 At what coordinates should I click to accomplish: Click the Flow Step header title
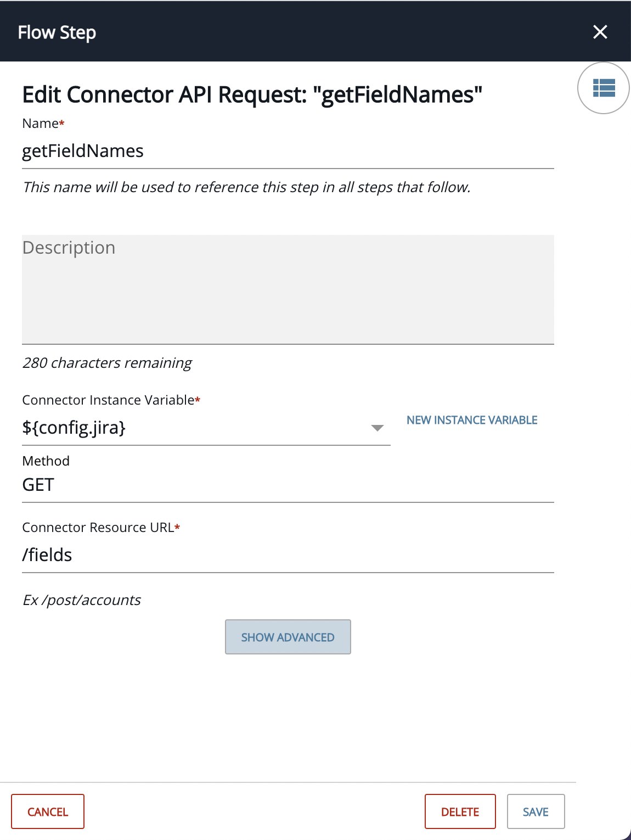point(57,32)
